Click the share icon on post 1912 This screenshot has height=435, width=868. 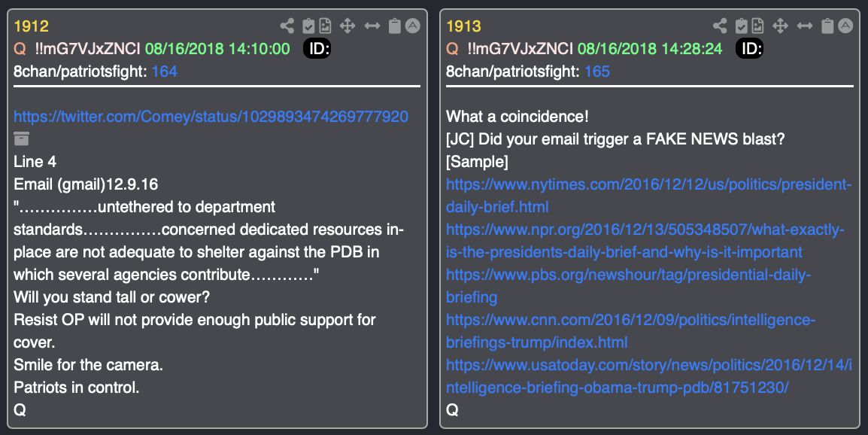pos(287,26)
